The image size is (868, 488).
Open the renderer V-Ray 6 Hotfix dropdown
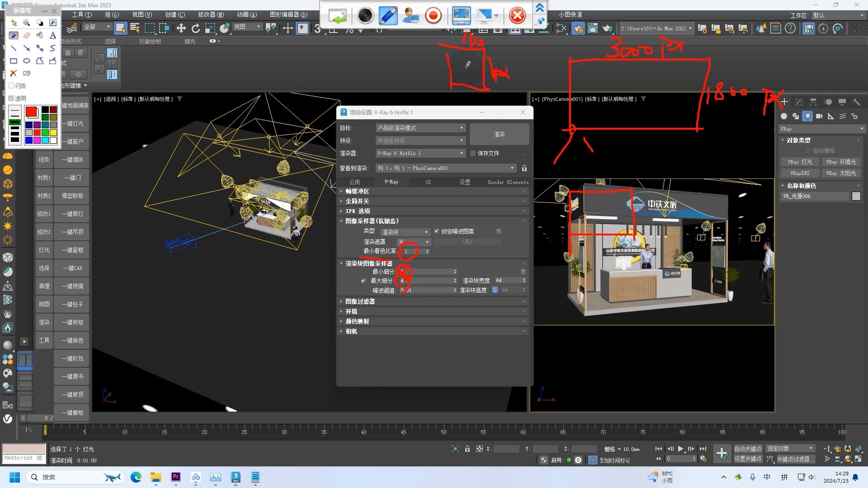[x=420, y=153]
